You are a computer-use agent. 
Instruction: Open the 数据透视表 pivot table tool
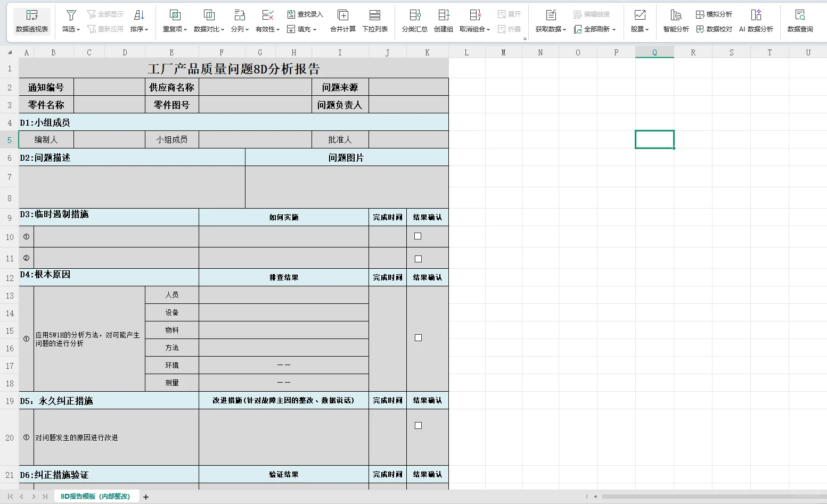tap(32, 21)
